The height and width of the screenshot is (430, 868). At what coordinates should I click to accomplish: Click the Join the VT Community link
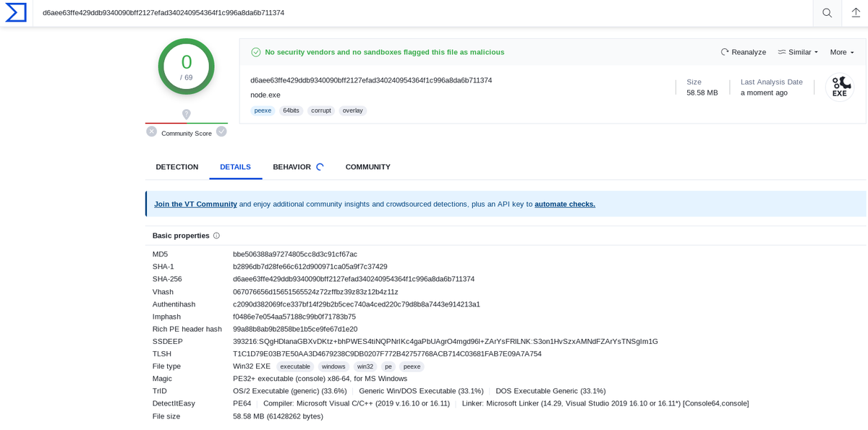195,204
